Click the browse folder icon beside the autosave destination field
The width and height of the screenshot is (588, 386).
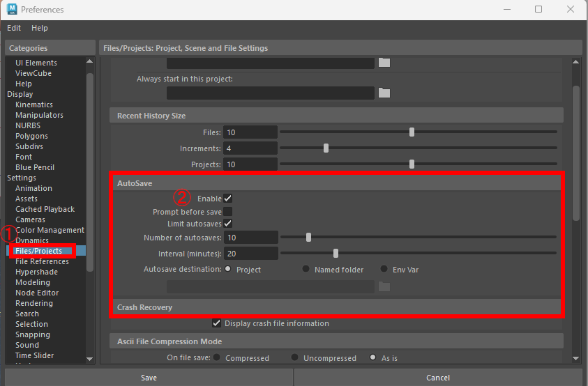coord(384,286)
